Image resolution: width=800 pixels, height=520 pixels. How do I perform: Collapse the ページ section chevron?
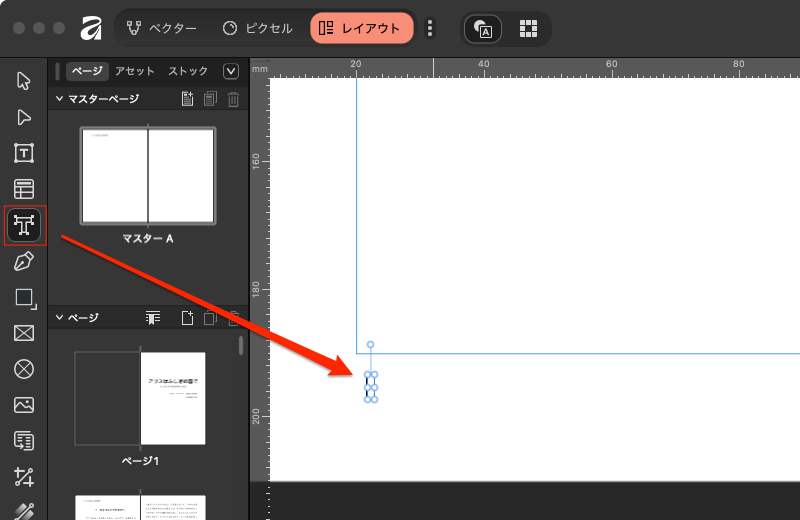[x=59, y=318]
